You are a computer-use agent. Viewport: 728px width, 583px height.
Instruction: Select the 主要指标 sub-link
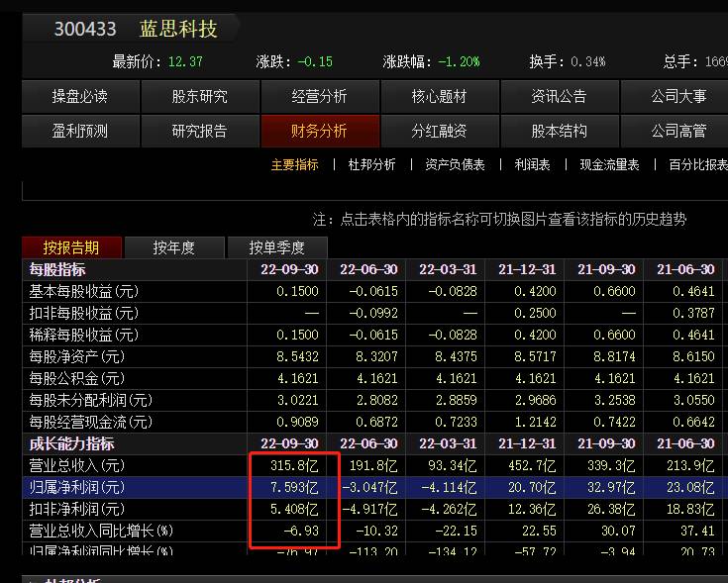click(295, 164)
